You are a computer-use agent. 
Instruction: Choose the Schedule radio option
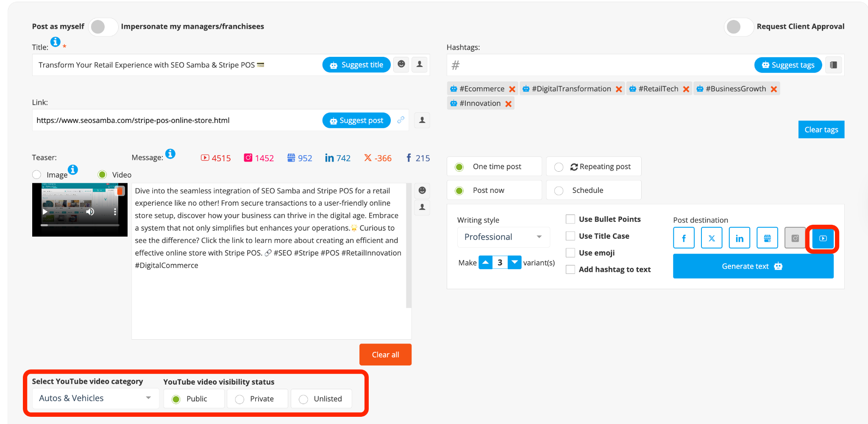[x=559, y=191]
